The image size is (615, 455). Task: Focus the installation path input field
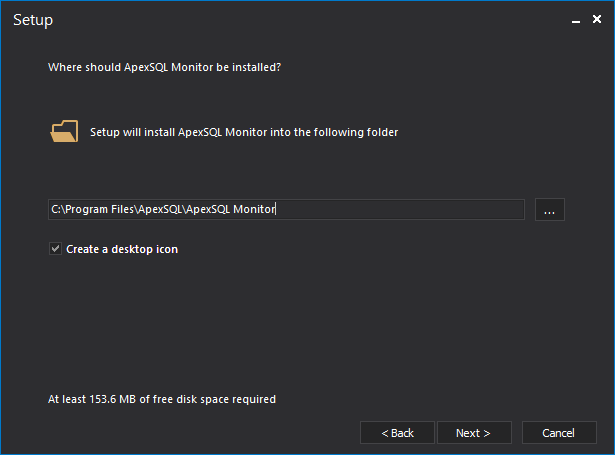click(x=286, y=209)
